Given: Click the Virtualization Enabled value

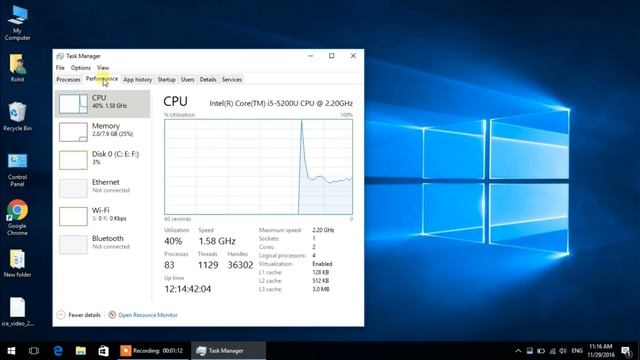Looking at the screenshot, I should (322, 264).
